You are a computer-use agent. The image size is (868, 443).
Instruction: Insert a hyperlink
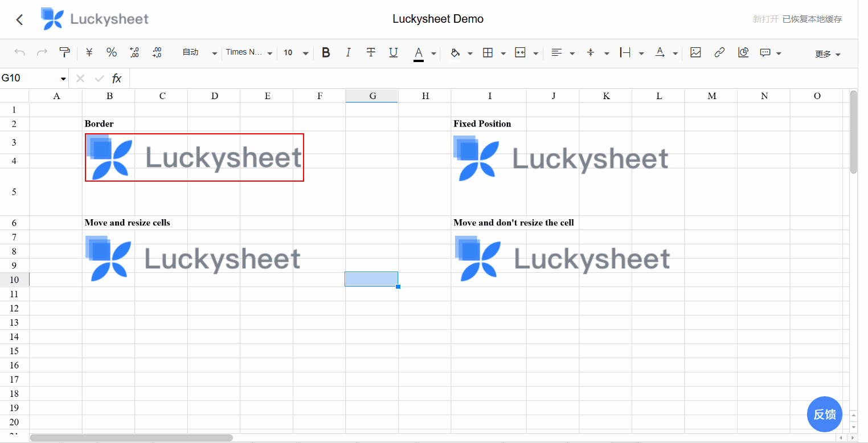tap(719, 53)
